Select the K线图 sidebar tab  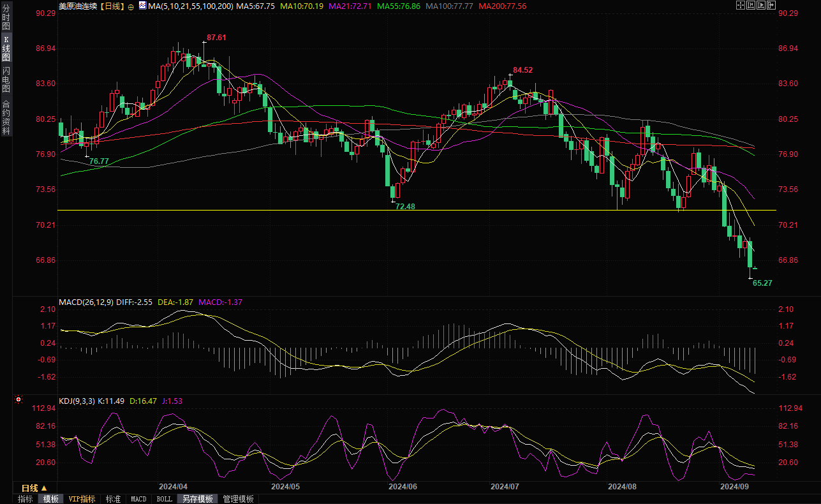click(6, 48)
